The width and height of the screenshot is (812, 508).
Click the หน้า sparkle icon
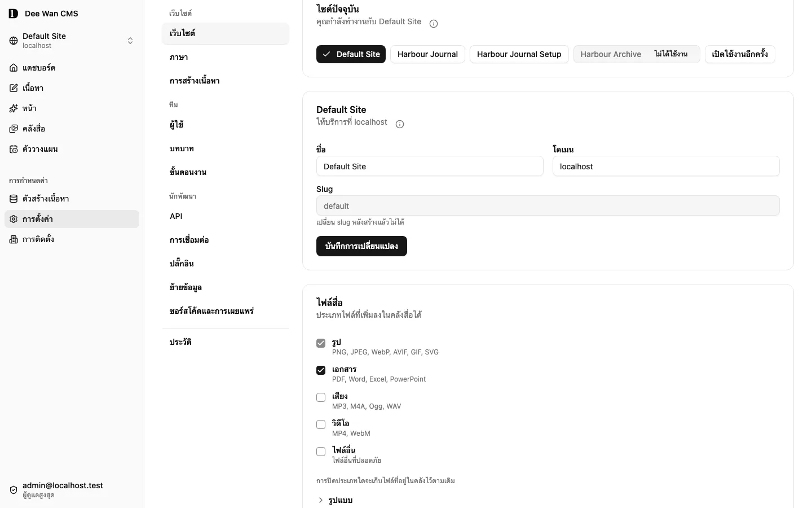(x=14, y=108)
